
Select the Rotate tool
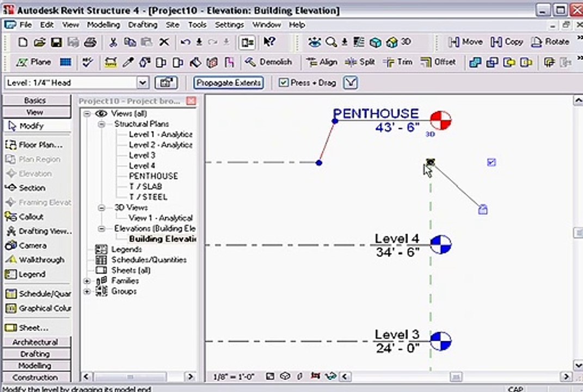[550, 42]
